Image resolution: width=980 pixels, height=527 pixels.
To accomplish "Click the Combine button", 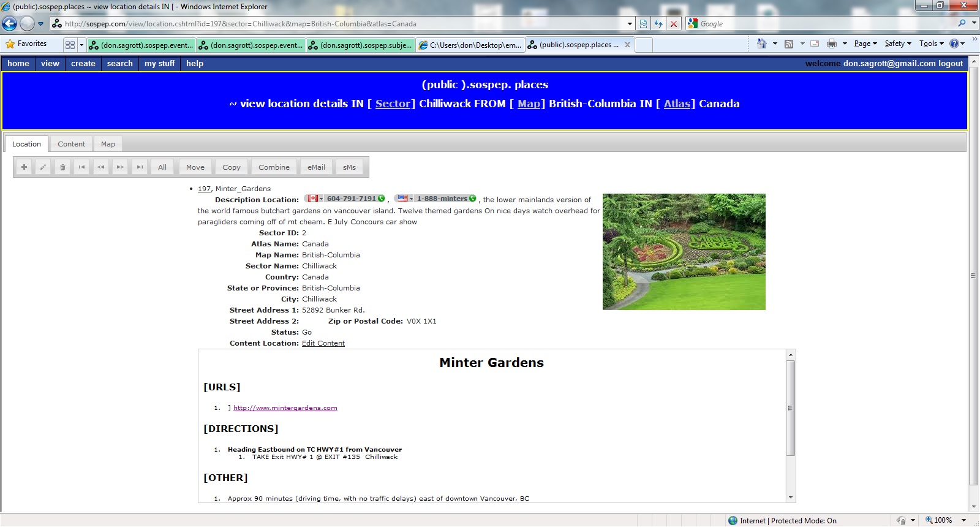I will 274,167.
